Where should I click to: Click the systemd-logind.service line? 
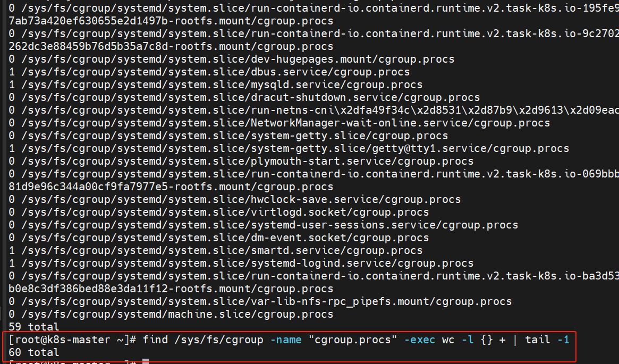[x=241, y=263]
